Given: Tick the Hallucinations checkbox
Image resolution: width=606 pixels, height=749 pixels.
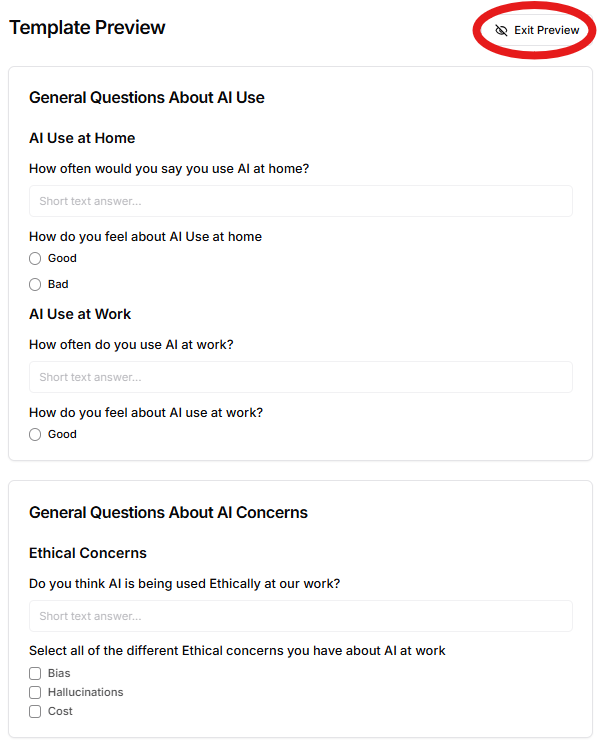Looking at the screenshot, I should click(x=35, y=693).
